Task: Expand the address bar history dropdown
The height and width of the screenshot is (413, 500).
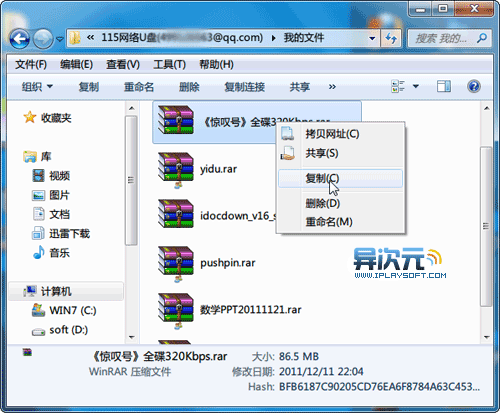Action: click(372, 38)
